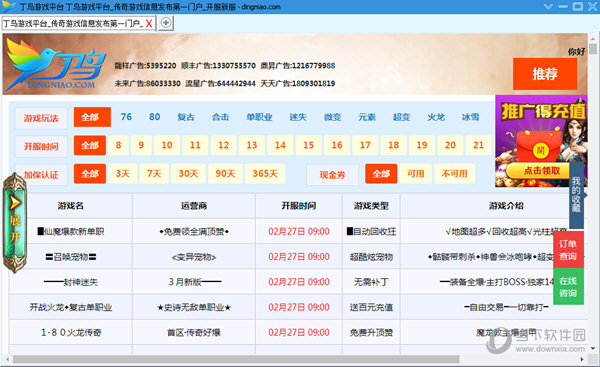Open game 〓召唤宠物〓
Screen dimensions: 600x367
click(x=71, y=257)
